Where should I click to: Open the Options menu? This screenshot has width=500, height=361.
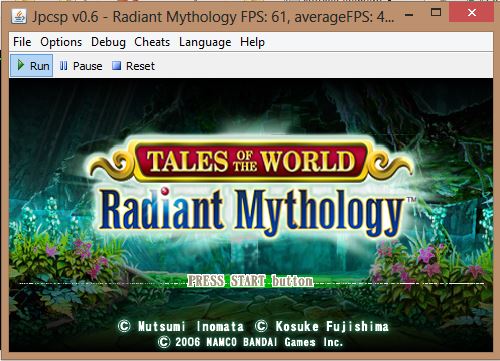[61, 42]
